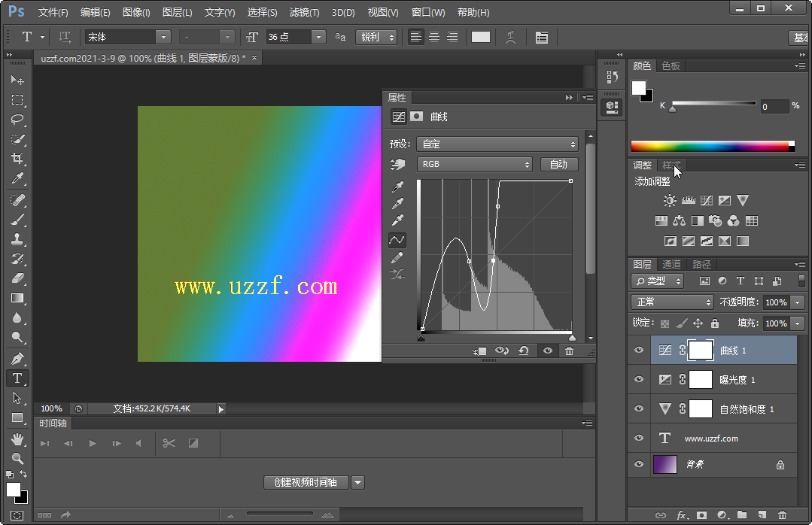The width and height of the screenshot is (812, 525).
Task: Click the white point eyedropper in Curves
Action: click(397, 220)
